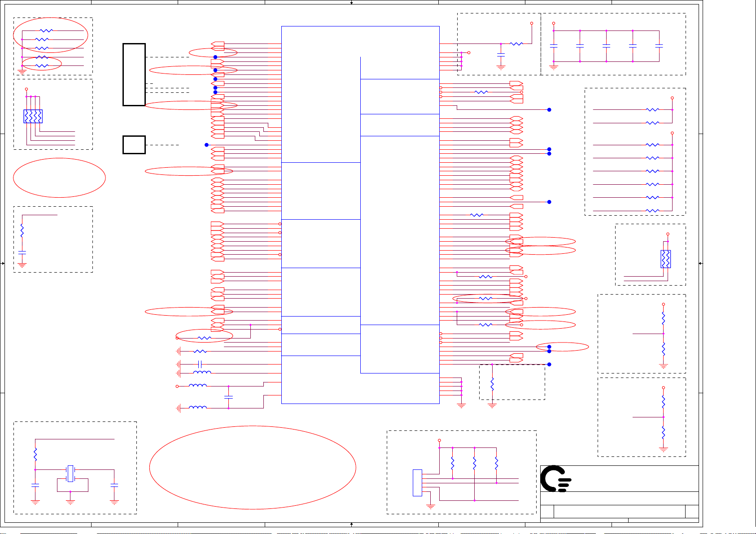This screenshot has width=756, height=534.
Task: Select the capacitor in the RC filter block
Action: pos(22,253)
